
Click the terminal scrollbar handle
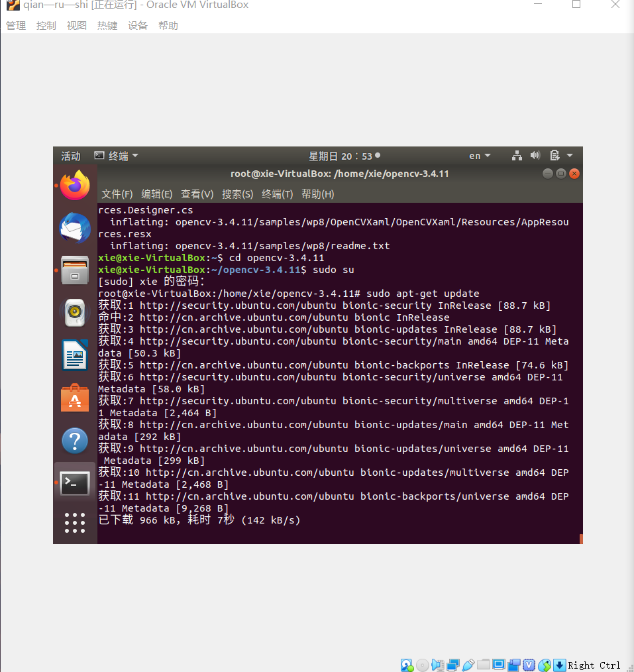581,539
